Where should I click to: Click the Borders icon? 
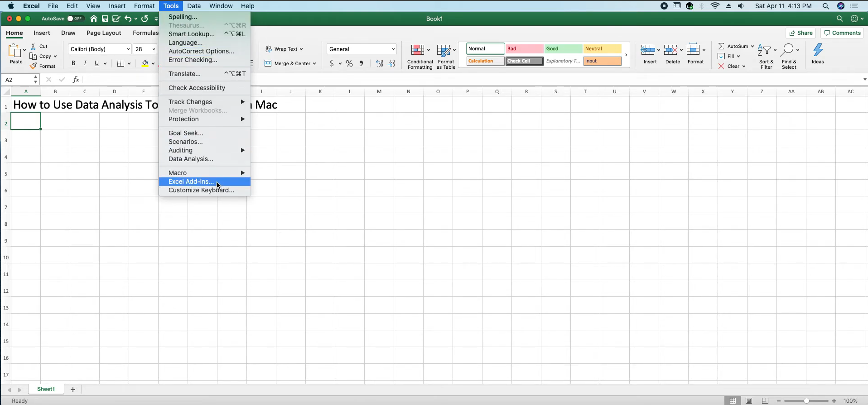click(x=121, y=63)
